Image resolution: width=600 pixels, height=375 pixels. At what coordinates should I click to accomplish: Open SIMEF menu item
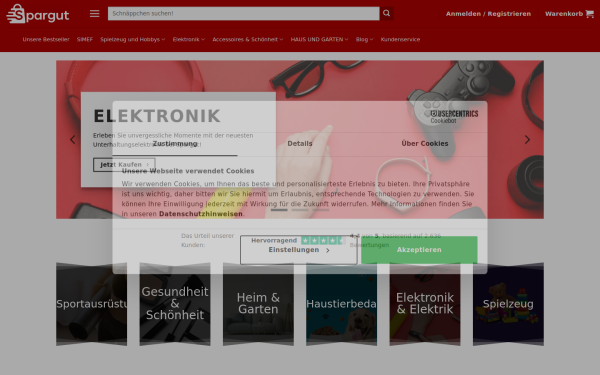85,39
